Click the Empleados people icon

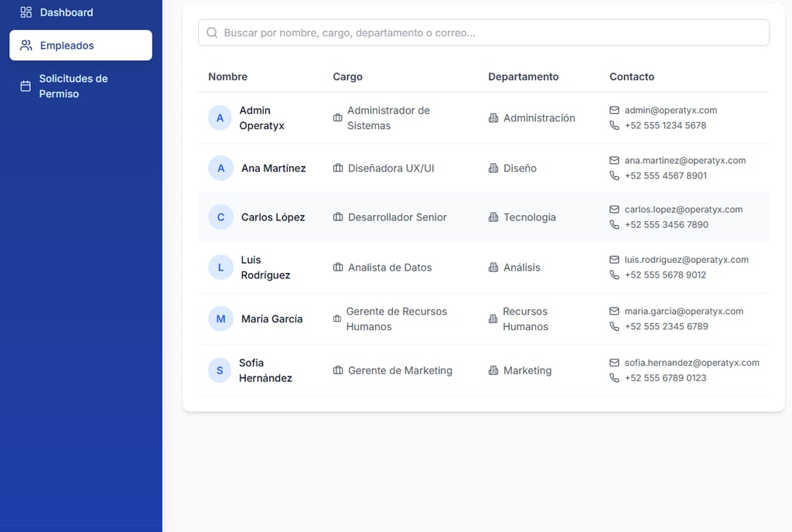coord(26,46)
